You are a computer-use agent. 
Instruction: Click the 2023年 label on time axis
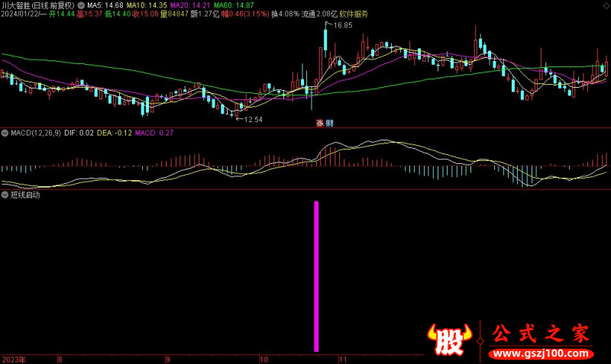[14, 359]
